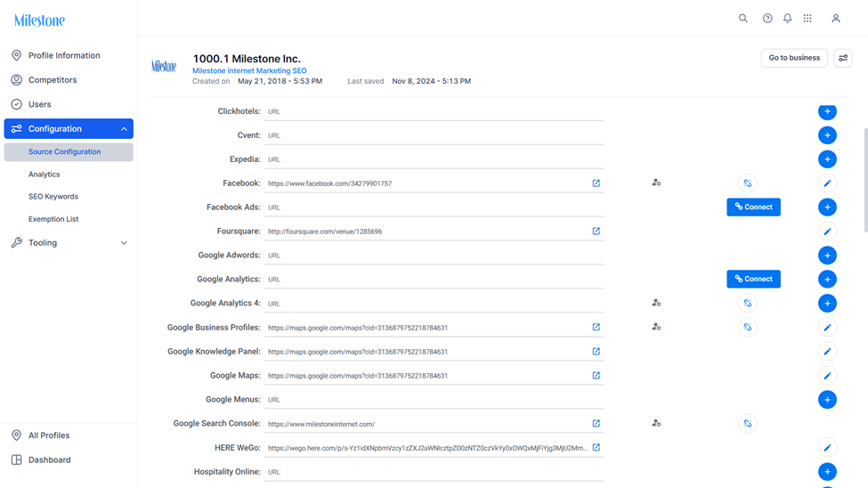Select Analytics submenu item
The image size is (868, 488).
(45, 175)
